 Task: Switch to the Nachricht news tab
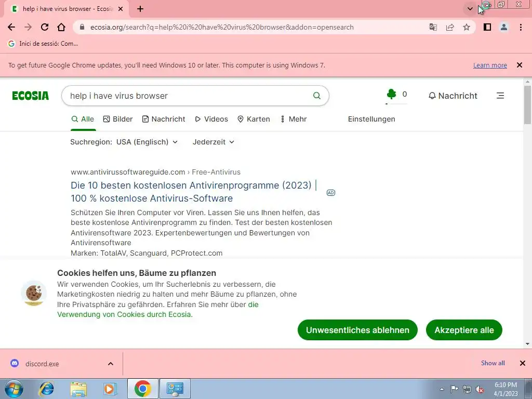164,119
